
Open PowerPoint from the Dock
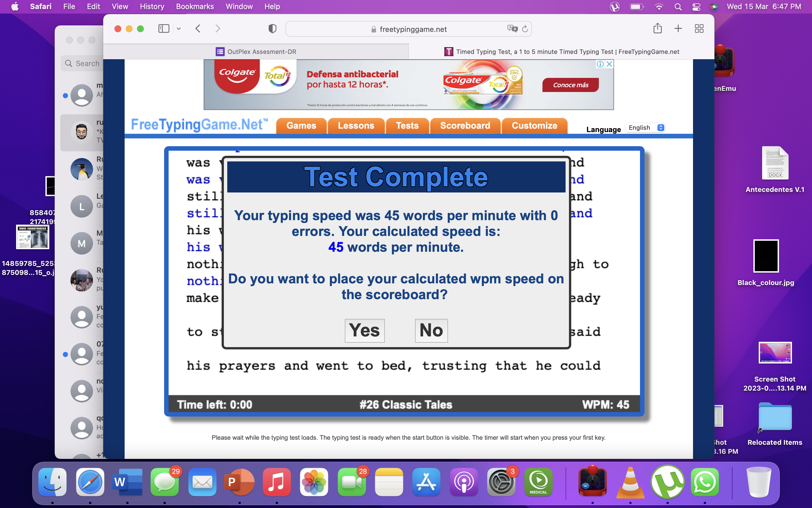(240, 482)
